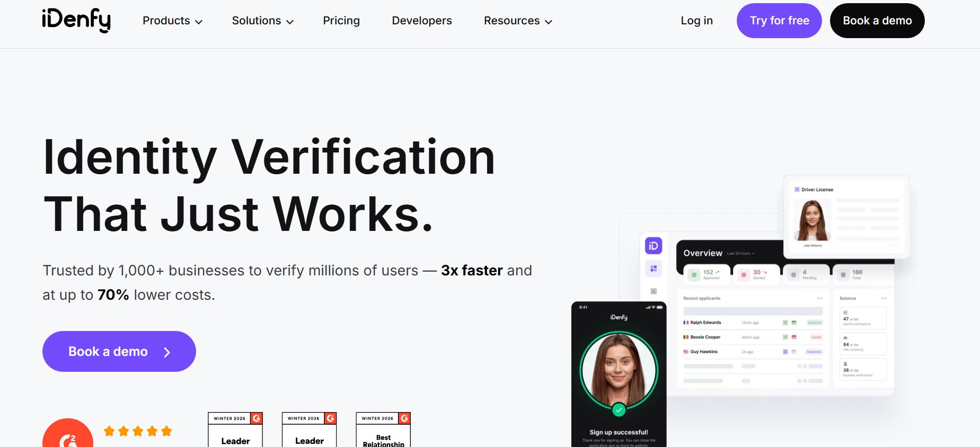Click the Suspected status tag for Guy Hawkins
Viewport: 980px width, 447px height.
pyautogui.click(x=814, y=352)
